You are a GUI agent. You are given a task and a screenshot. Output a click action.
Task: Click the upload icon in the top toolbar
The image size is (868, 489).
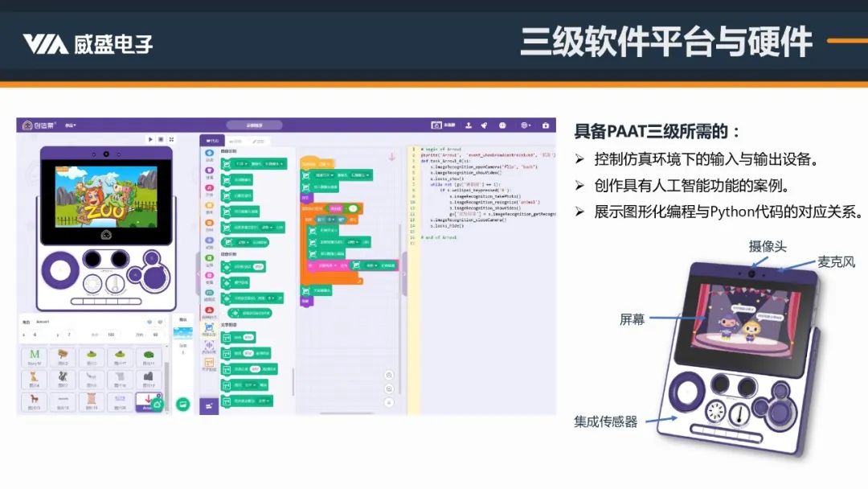(x=469, y=125)
